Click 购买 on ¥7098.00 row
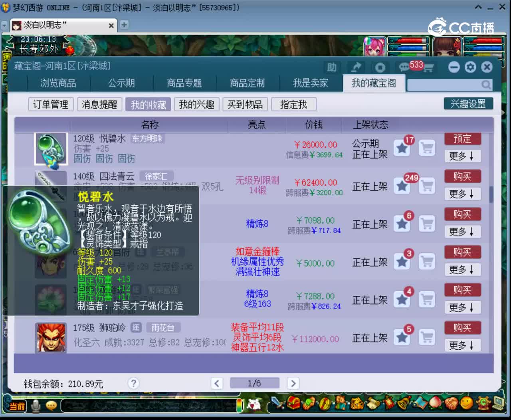The image size is (511, 420). (462, 214)
